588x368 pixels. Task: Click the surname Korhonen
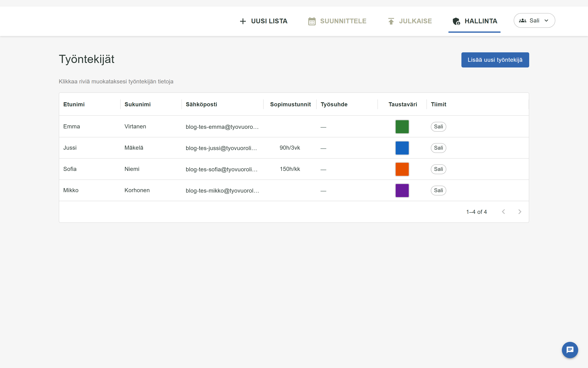pos(137,190)
